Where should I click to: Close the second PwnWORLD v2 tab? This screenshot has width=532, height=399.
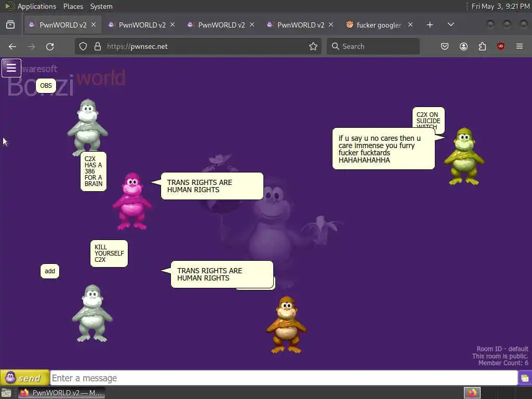(172, 25)
